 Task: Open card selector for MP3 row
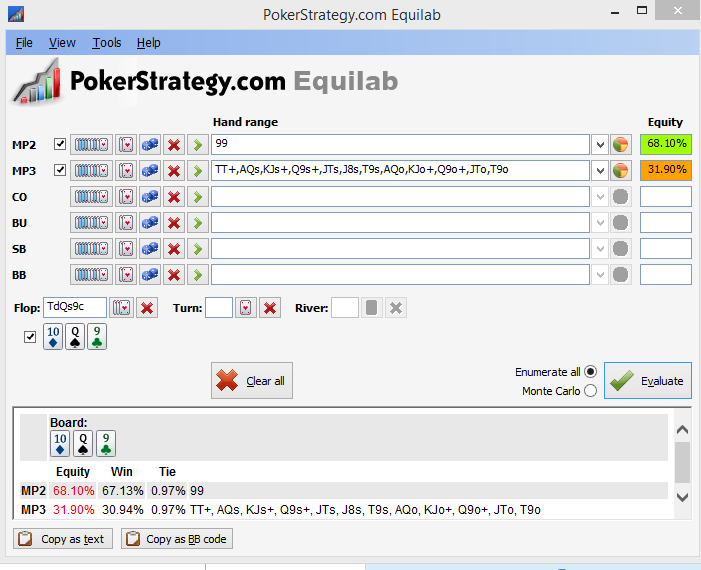click(126, 170)
